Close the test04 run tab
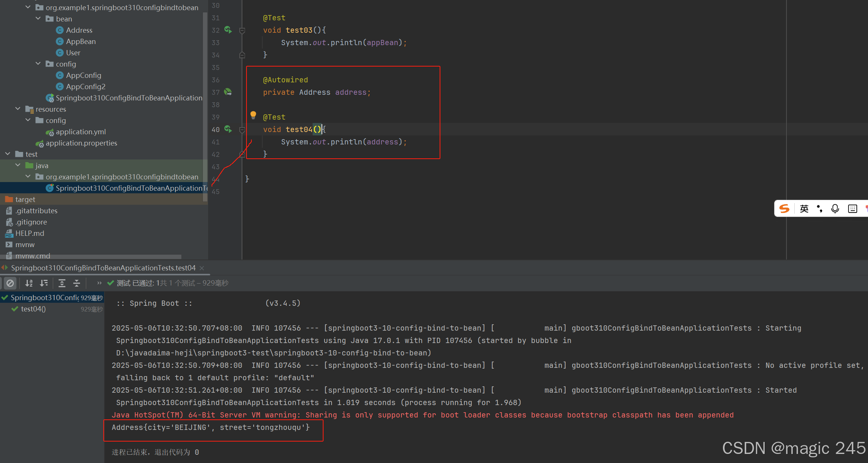868x463 pixels. coord(202,268)
